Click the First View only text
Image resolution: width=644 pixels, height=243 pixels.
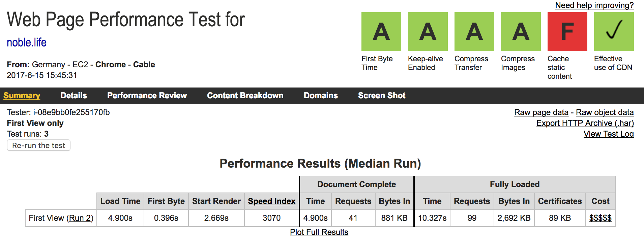(35, 123)
